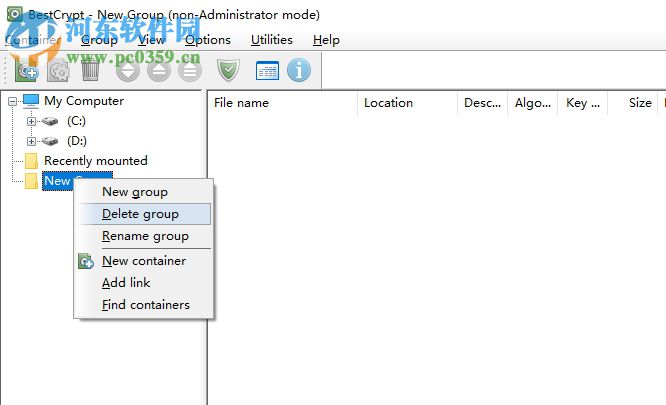Choose Find containers in context menu
The width and height of the screenshot is (666, 405).
(144, 305)
